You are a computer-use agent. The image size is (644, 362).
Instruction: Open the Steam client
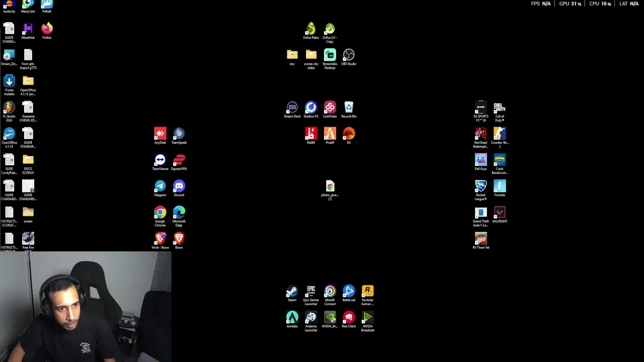tap(292, 293)
